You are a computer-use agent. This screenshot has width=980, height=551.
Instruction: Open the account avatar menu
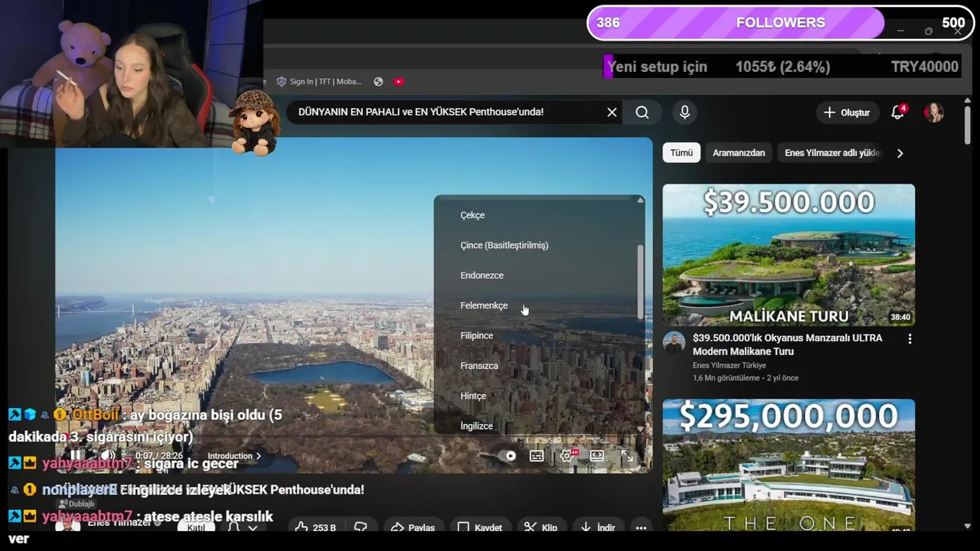tap(933, 112)
